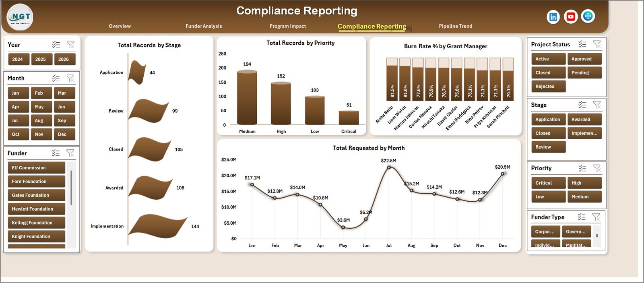The image size is (644, 283).
Task: Open the website globe icon
Action: pyautogui.click(x=588, y=16)
